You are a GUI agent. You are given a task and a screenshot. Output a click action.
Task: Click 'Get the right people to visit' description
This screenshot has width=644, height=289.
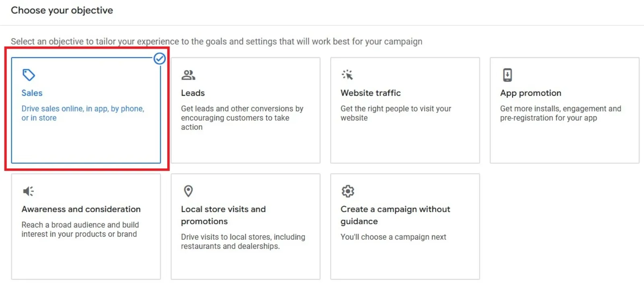(396, 113)
